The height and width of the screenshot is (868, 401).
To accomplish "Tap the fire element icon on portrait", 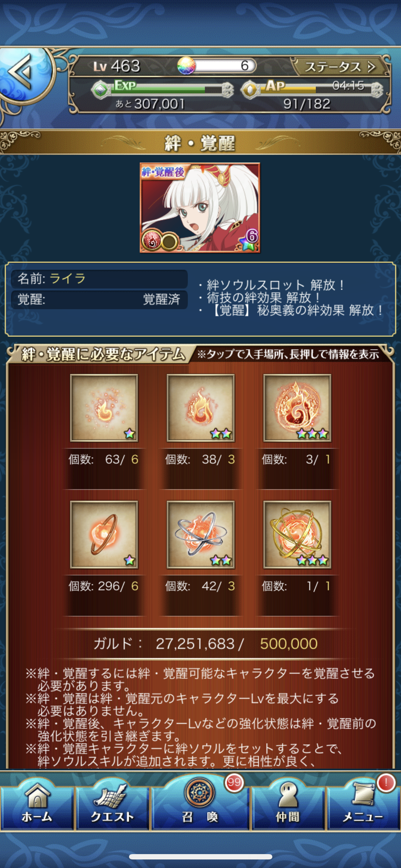I will coord(152,241).
